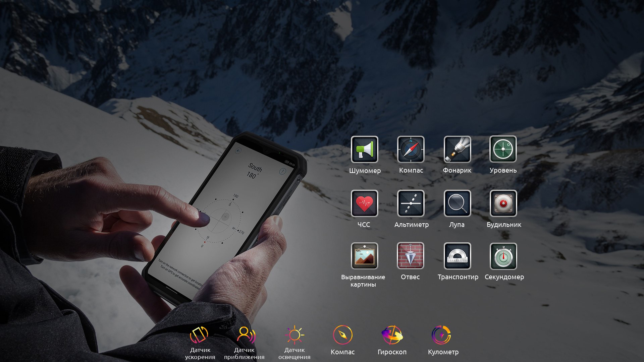The width and height of the screenshot is (644, 362).
Task: Launch the Транспортир protractor icon
Action: (457, 256)
